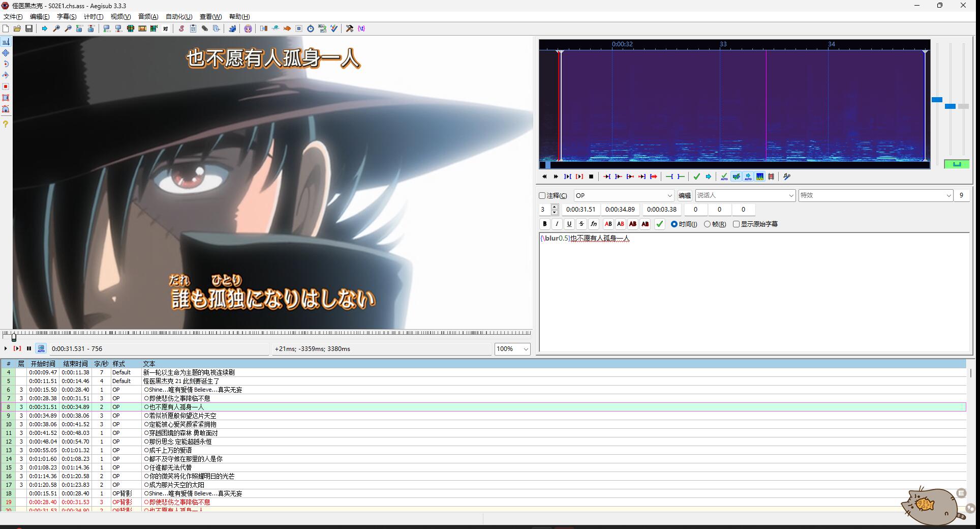980x529 pixels.
Task: Adjust the audio volume slider
Action: 963,106
